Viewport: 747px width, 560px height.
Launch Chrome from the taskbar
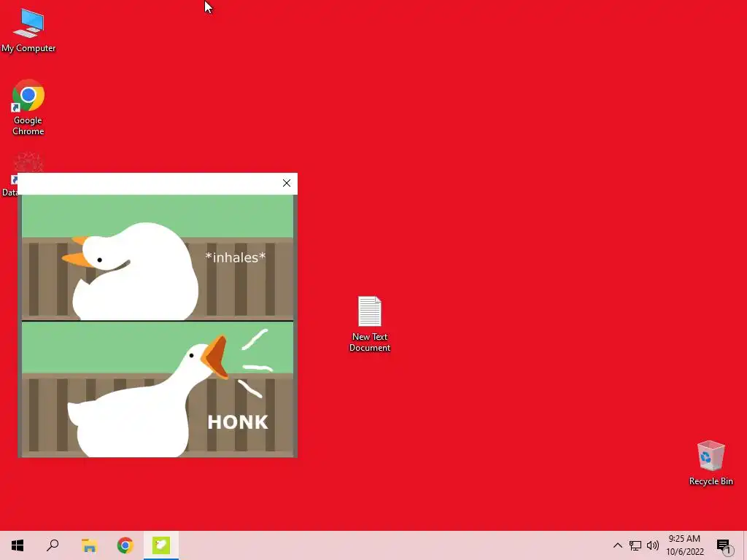click(125, 545)
